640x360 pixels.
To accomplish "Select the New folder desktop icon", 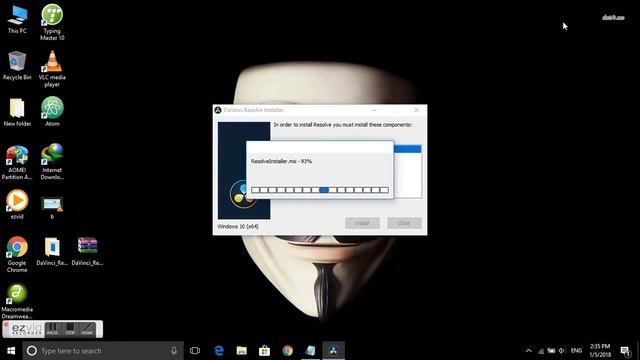I will [17, 112].
